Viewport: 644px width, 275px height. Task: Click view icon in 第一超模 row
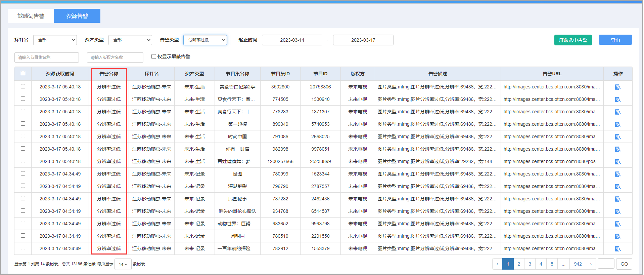coord(617,124)
